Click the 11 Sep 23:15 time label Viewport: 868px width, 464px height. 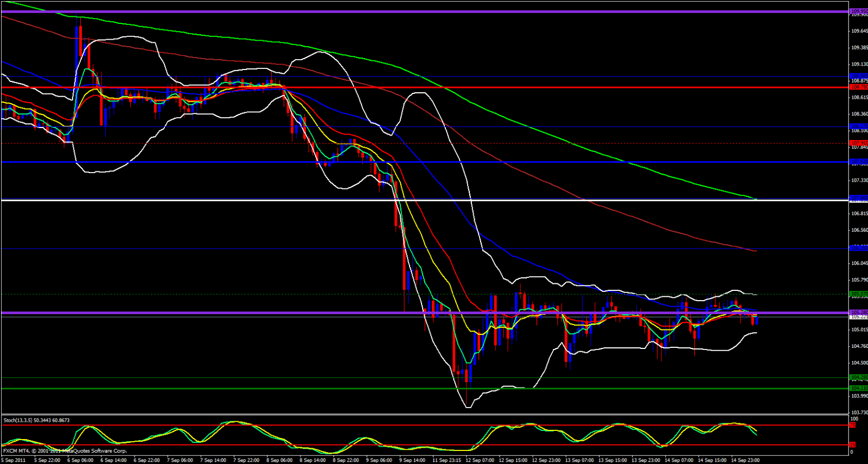click(x=447, y=460)
